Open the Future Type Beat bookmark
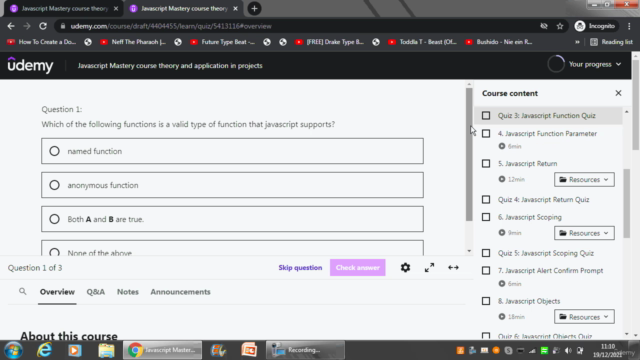This screenshot has height=360, width=640. click(x=223, y=42)
